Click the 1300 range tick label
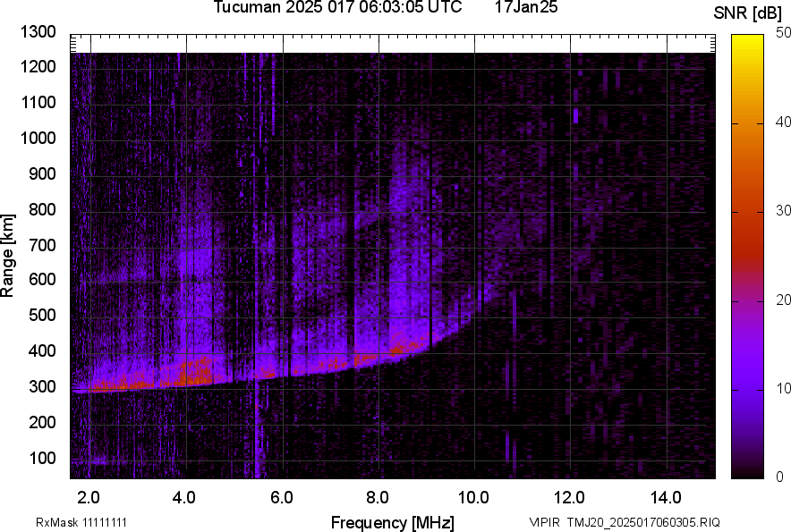 pos(38,32)
